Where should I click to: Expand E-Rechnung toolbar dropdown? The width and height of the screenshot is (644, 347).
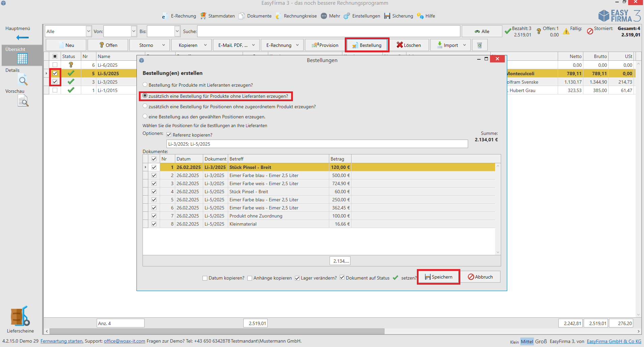point(297,45)
